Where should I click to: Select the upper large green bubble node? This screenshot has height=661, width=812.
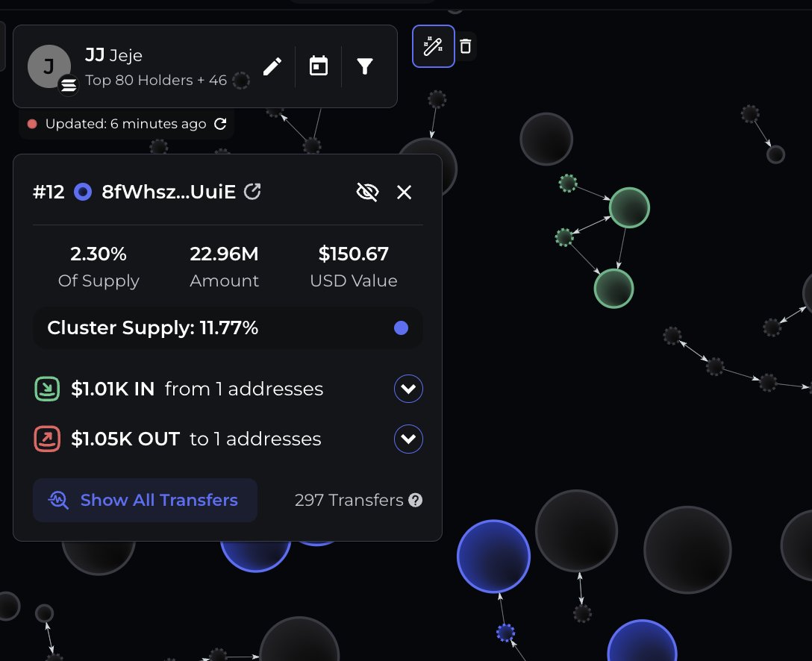pyautogui.click(x=629, y=207)
